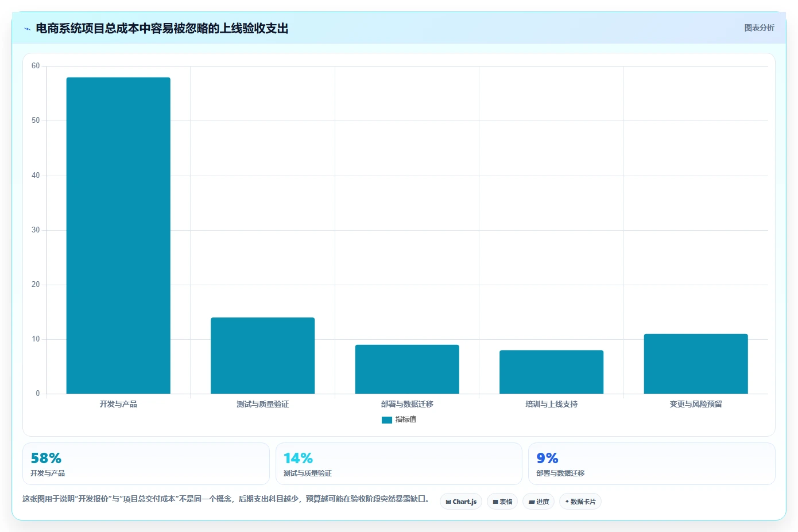Viewport: 798px width, 532px height.
Task: Click the 开发与产品 bar in chart
Action: pos(118,235)
